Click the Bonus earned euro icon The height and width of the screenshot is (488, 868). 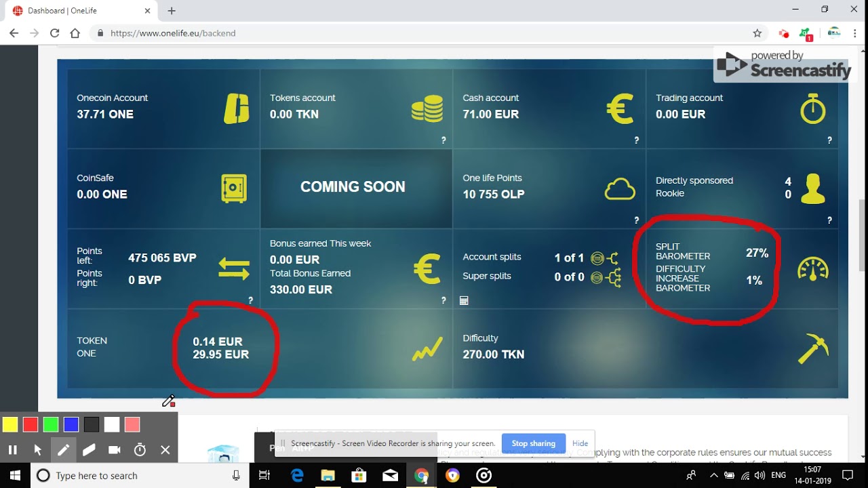[x=427, y=269]
